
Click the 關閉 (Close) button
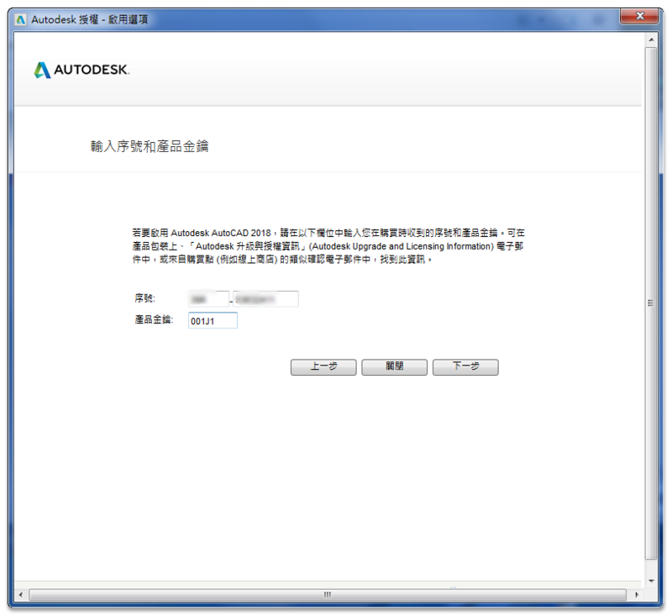pyautogui.click(x=394, y=367)
